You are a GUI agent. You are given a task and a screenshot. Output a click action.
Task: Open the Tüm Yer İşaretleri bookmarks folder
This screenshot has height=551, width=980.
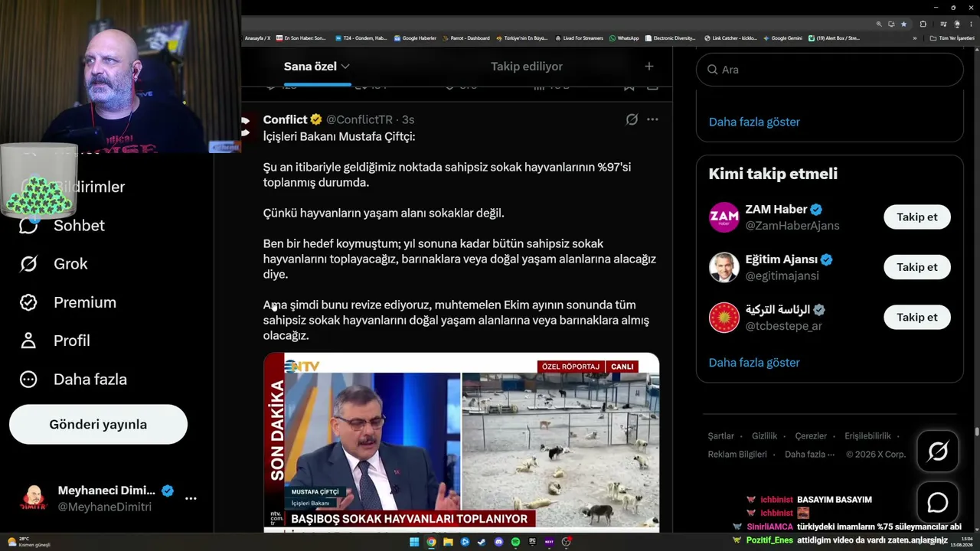[x=952, y=38]
